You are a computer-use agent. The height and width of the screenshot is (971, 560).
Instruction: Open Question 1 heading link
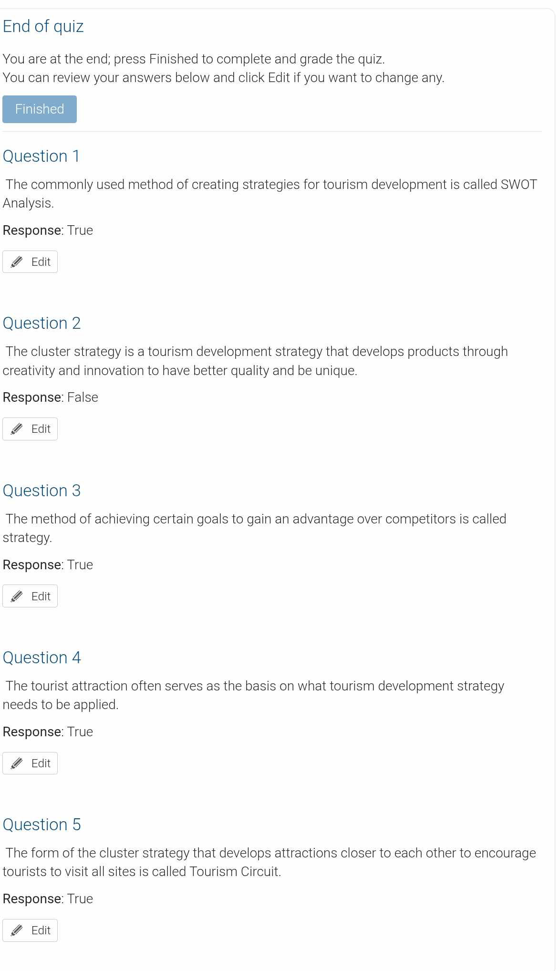click(41, 156)
